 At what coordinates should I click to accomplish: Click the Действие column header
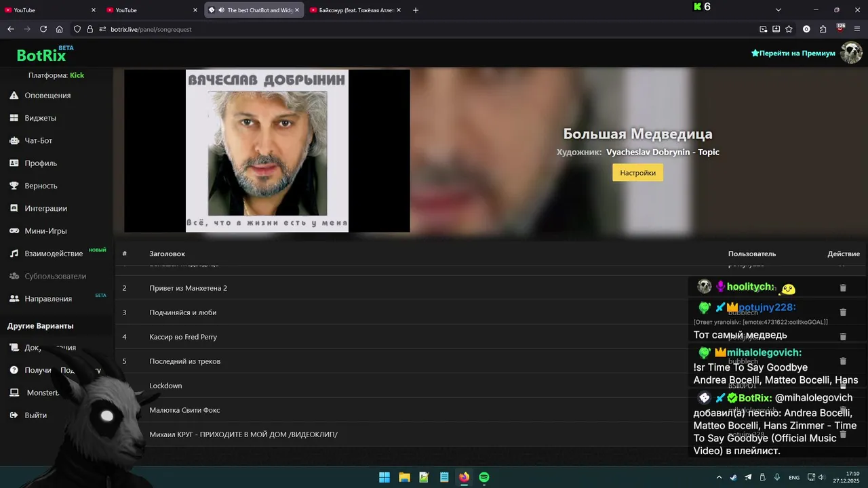[844, 254]
